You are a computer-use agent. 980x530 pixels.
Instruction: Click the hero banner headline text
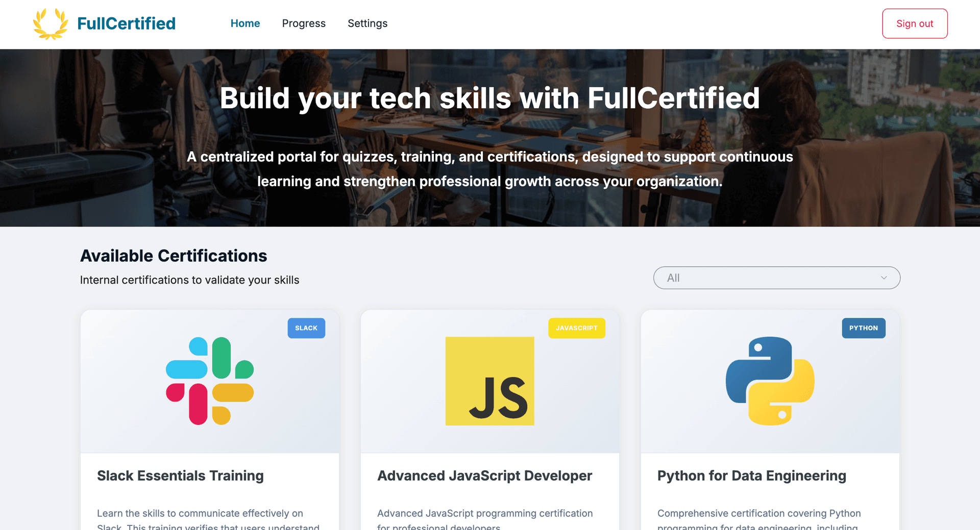(489, 98)
